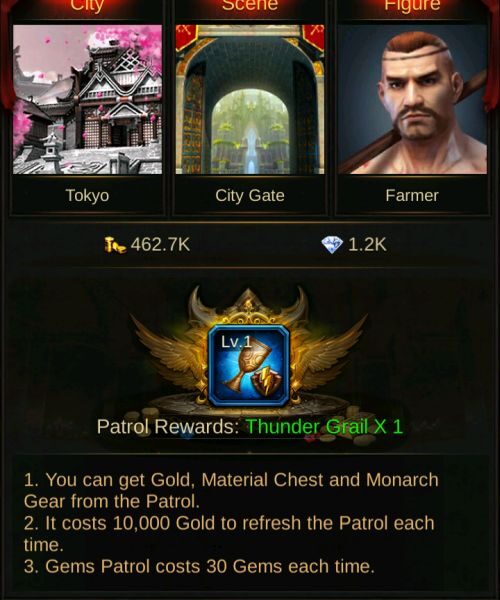
Task: Tap the 1.2K gems balance
Action: click(367, 245)
